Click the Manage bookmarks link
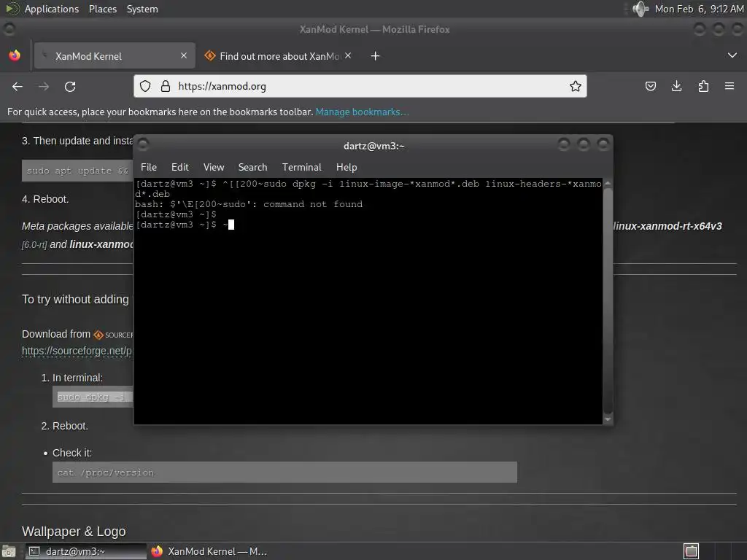Viewport: 747px width, 560px height. [362, 112]
